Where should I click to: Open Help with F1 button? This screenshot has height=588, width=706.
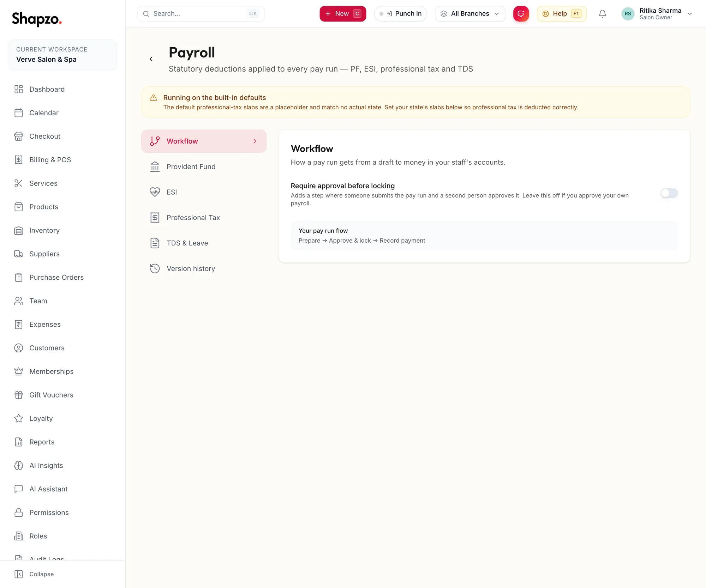[x=562, y=14]
